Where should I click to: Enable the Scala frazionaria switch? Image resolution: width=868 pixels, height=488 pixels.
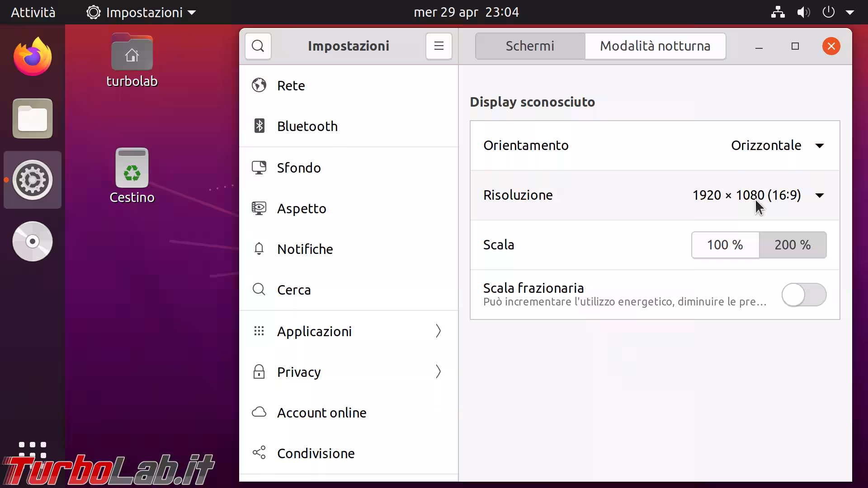pyautogui.click(x=804, y=295)
